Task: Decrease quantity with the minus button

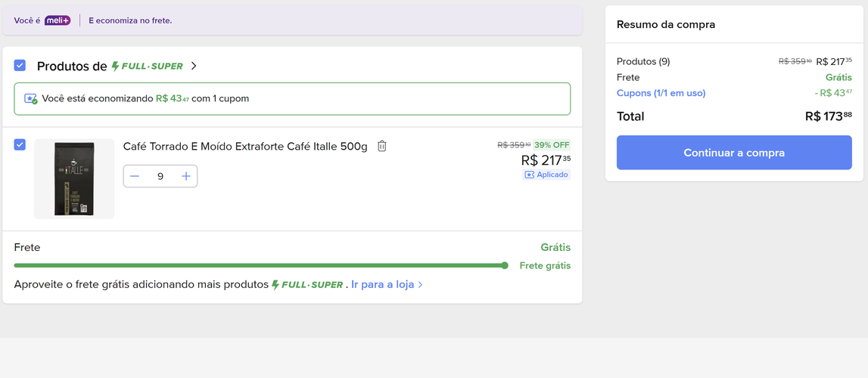Action: pos(135,176)
